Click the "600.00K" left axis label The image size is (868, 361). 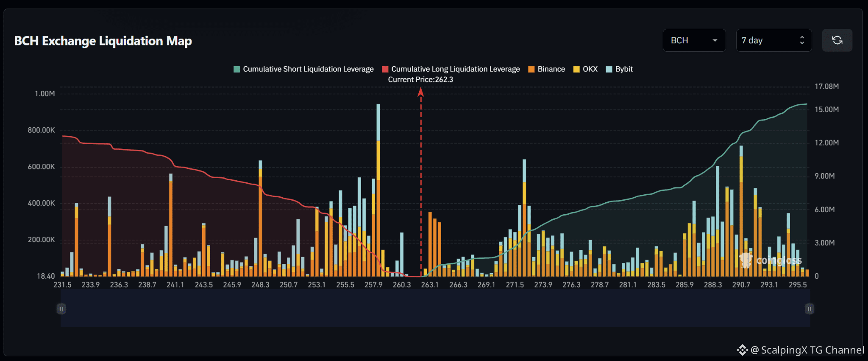coord(42,167)
